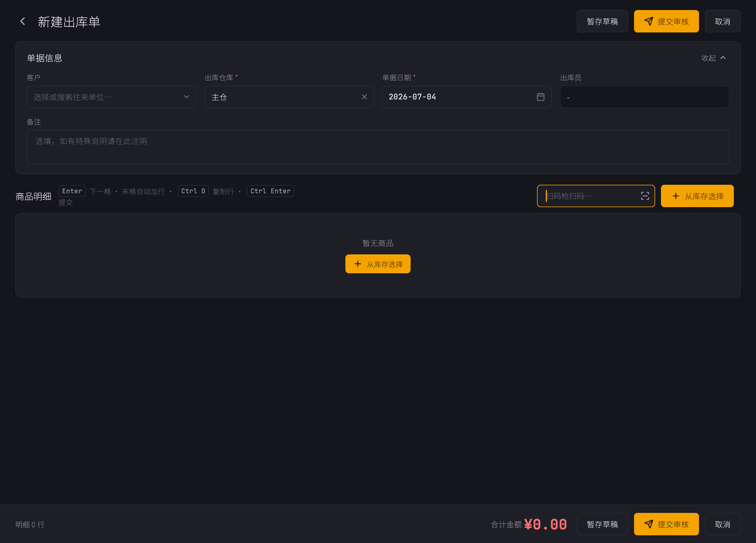This screenshot has width=756, height=543.
Task: Collapse the 单据信息 section via 收起
Action: point(713,58)
